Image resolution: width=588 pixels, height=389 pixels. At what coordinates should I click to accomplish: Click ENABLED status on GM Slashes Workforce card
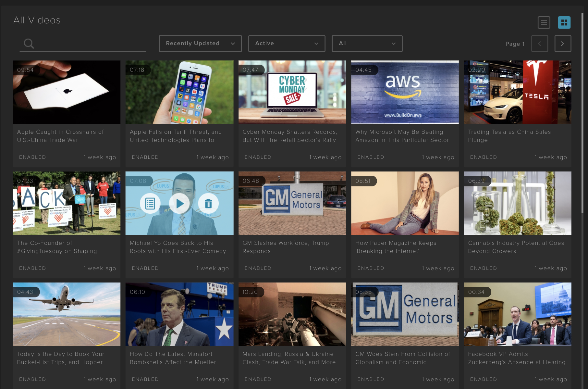click(258, 268)
